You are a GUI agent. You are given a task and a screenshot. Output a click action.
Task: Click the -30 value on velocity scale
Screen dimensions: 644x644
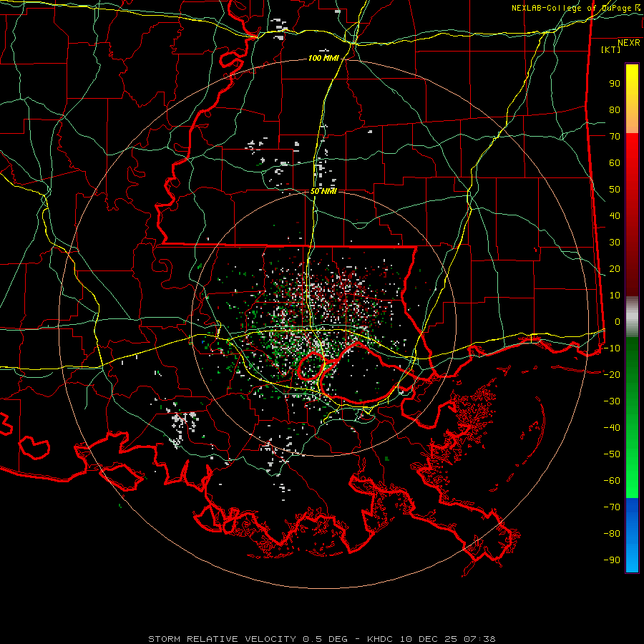(612, 401)
